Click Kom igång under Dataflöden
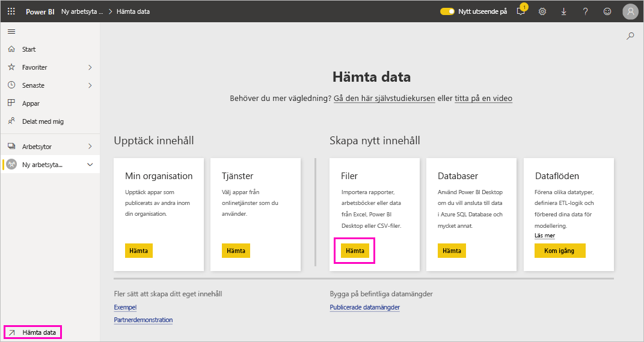 pos(559,251)
